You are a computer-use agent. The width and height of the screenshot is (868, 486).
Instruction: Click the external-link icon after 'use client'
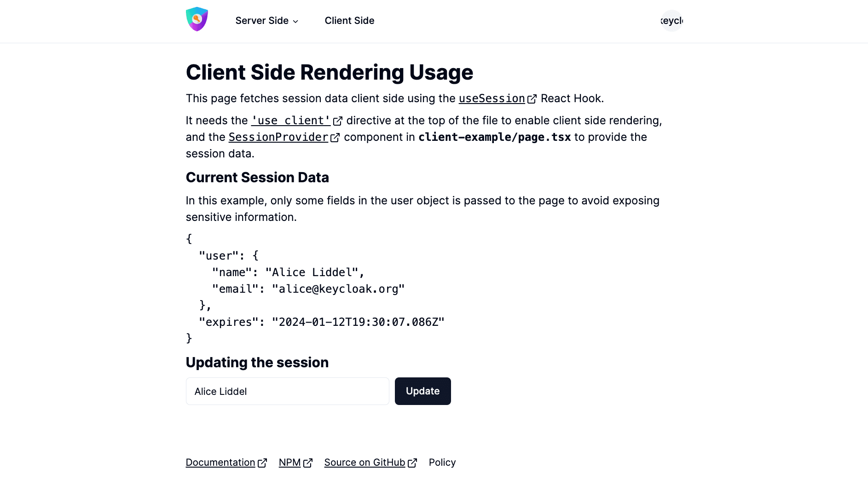(x=338, y=121)
